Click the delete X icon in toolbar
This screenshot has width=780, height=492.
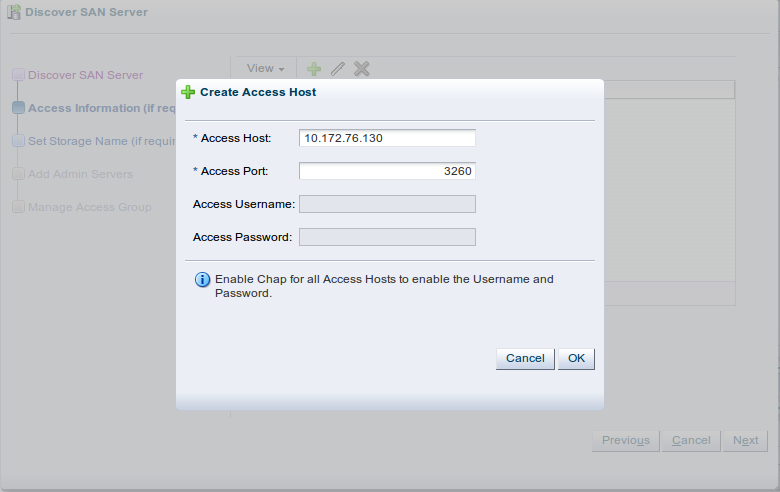click(362, 69)
